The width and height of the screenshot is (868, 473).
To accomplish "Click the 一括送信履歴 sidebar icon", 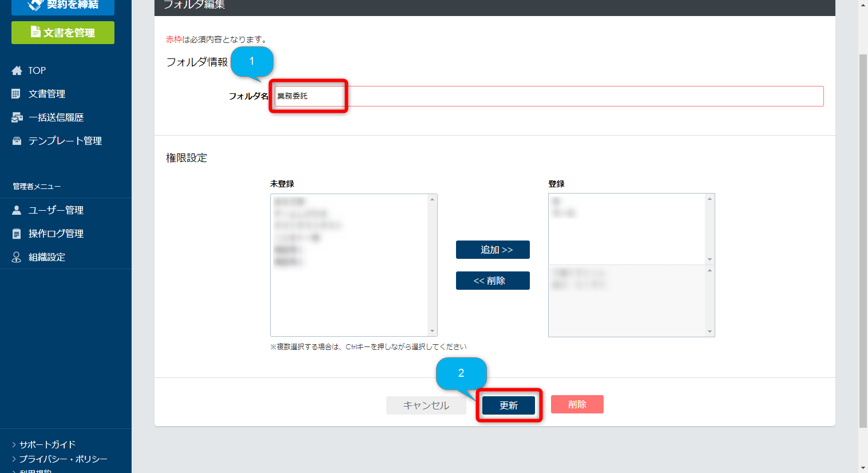I will pos(17,117).
